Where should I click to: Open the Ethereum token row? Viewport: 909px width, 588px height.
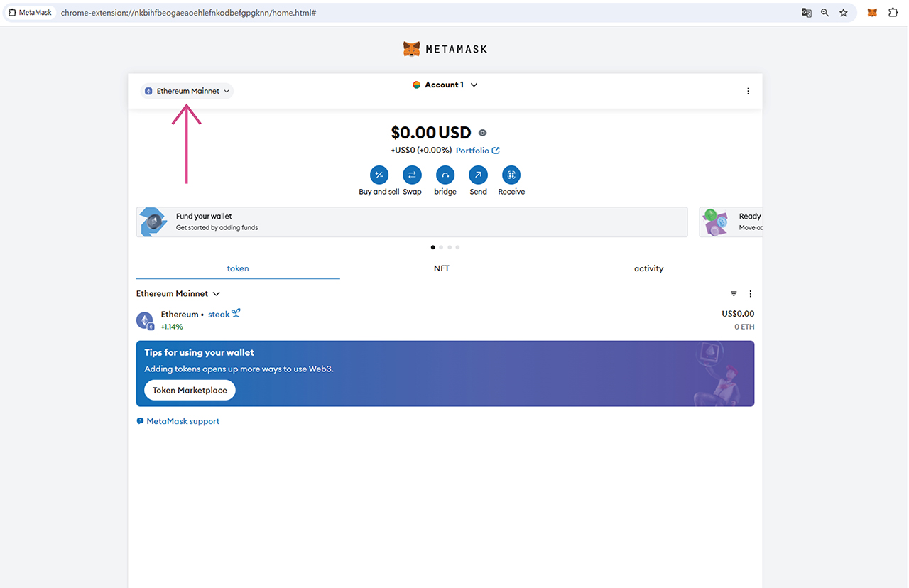[x=445, y=320]
